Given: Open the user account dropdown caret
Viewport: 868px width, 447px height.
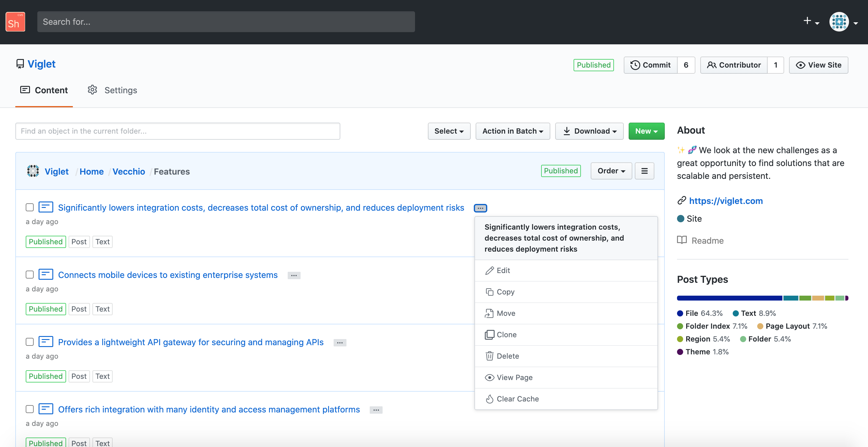Looking at the screenshot, I should pyautogui.click(x=856, y=23).
